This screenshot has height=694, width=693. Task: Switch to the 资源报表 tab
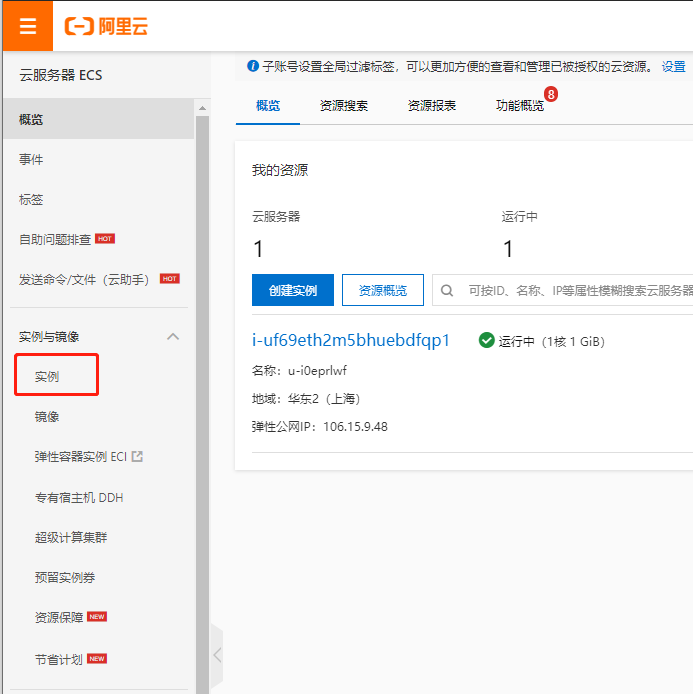pos(432,106)
